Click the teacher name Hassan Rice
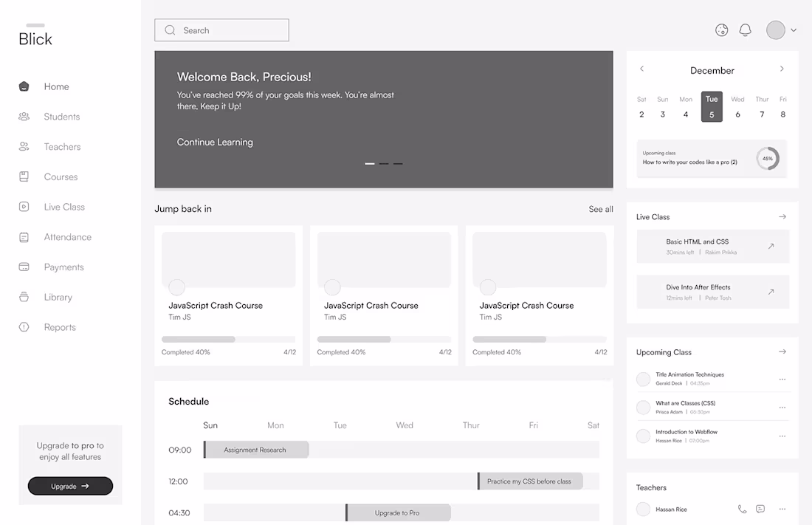The image size is (812, 525). pyautogui.click(x=671, y=509)
